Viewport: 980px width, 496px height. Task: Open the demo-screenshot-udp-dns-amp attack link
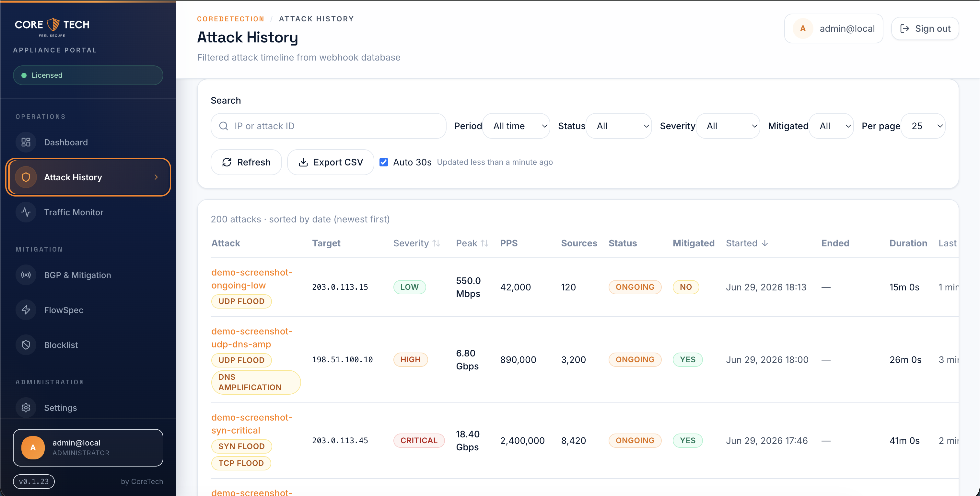coord(252,337)
